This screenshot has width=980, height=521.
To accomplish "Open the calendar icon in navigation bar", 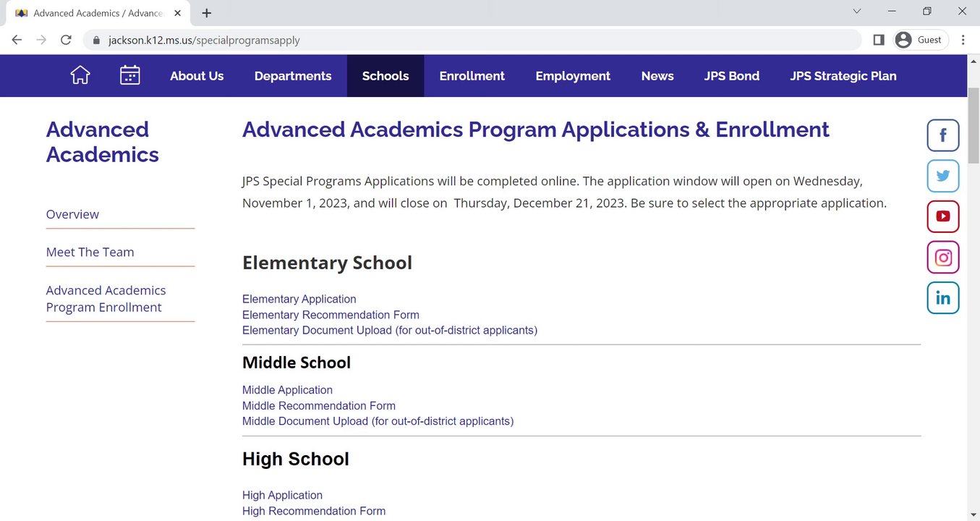I will point(130,75).
